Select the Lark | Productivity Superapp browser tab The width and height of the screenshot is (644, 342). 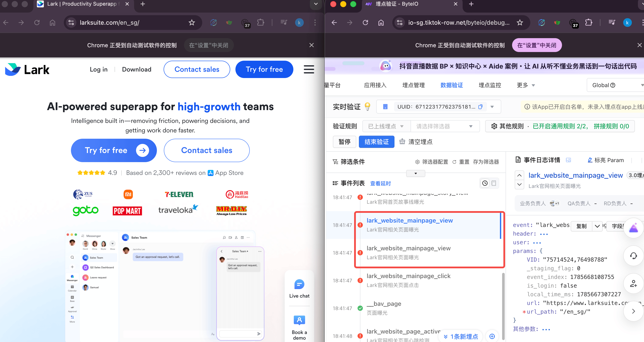point(83,4)
